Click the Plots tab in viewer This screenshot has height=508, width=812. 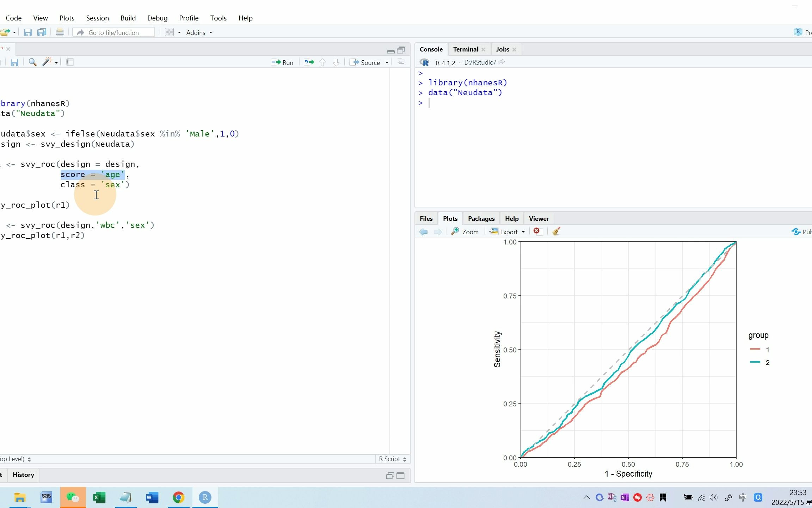pyautogui.click(x=450, y=218)
